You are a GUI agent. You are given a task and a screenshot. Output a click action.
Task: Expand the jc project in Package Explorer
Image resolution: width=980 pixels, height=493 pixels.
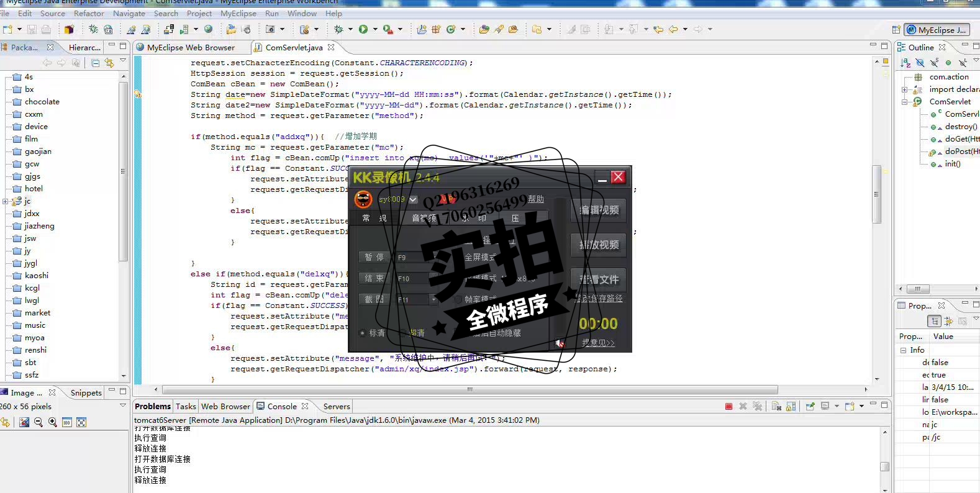(5, 201)
